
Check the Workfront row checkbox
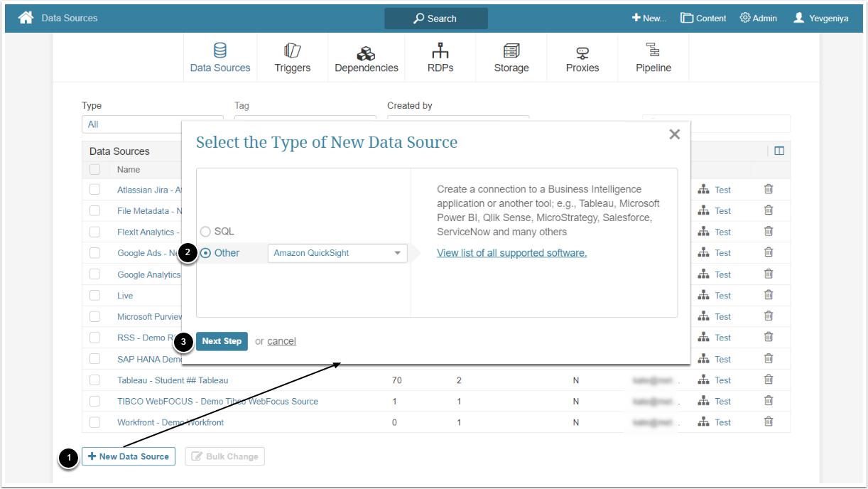(x=94, y=422)
